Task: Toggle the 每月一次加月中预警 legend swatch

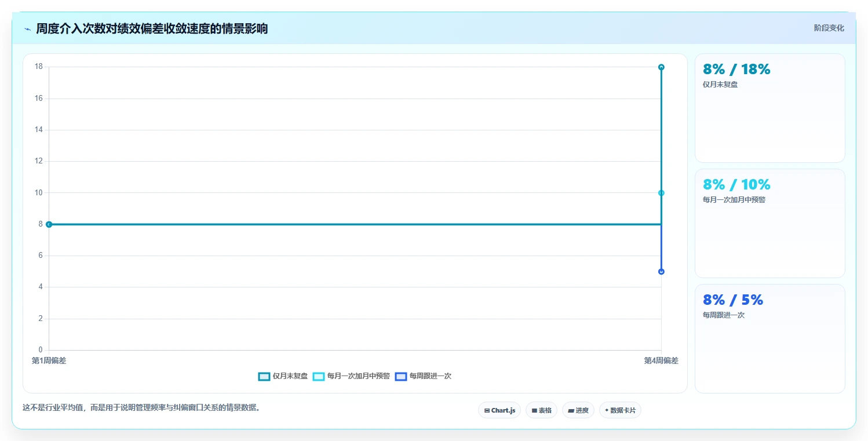Action: 319,376
